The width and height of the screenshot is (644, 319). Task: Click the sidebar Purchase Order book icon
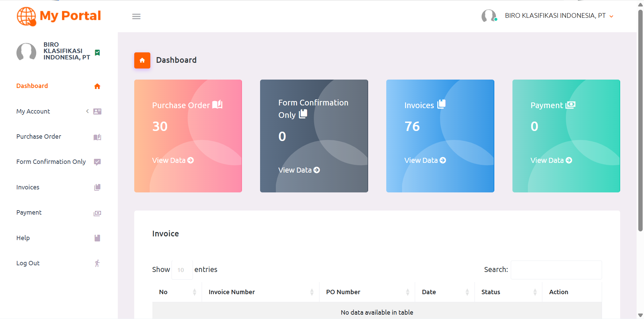(97, 137)
